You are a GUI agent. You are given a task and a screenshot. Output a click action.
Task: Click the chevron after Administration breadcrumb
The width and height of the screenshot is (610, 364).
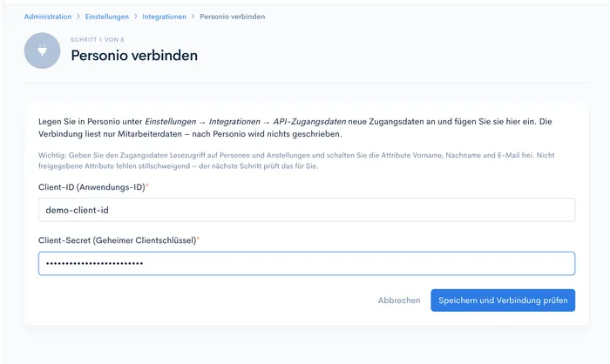(x=78, y=17)
